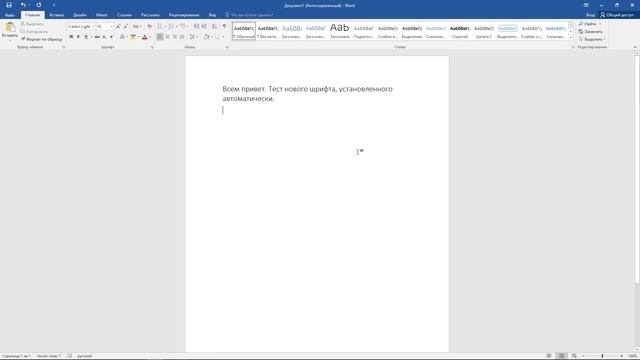Clear all formatting icon
The height and width of the screenshot is (360, 640).
(149, 27)
